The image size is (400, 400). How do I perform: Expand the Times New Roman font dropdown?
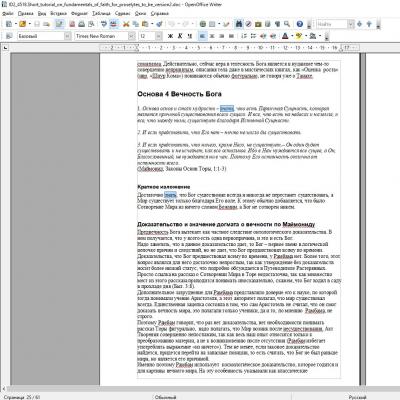pyautogui.click(x=132, y=36)
